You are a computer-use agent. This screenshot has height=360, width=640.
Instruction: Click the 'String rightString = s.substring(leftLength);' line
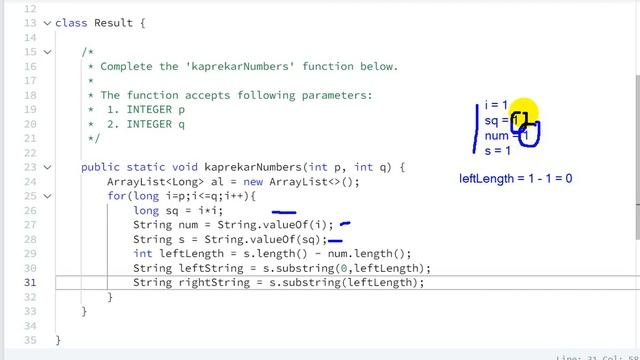tap(278, 282)
